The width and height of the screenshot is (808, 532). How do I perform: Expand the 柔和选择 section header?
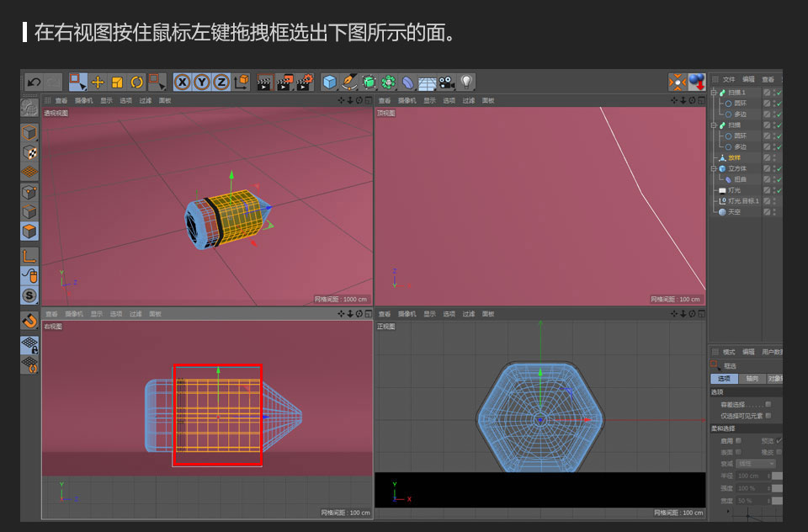tap(722, 428)
